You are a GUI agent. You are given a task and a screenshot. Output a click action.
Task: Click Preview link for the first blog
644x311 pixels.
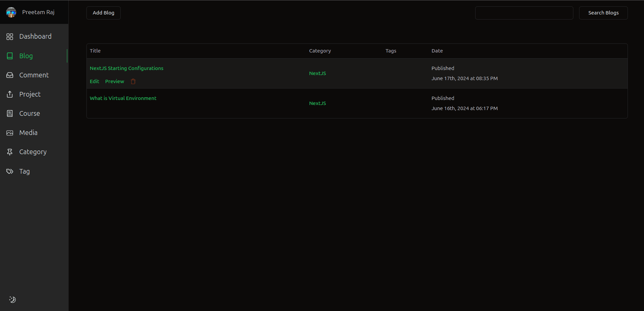[x=115, y=81]
